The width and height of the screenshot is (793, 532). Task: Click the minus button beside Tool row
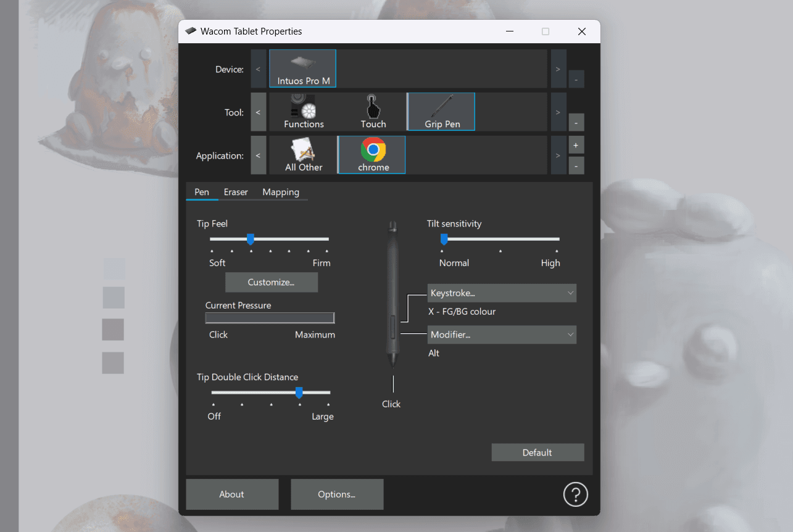point(576,122)
